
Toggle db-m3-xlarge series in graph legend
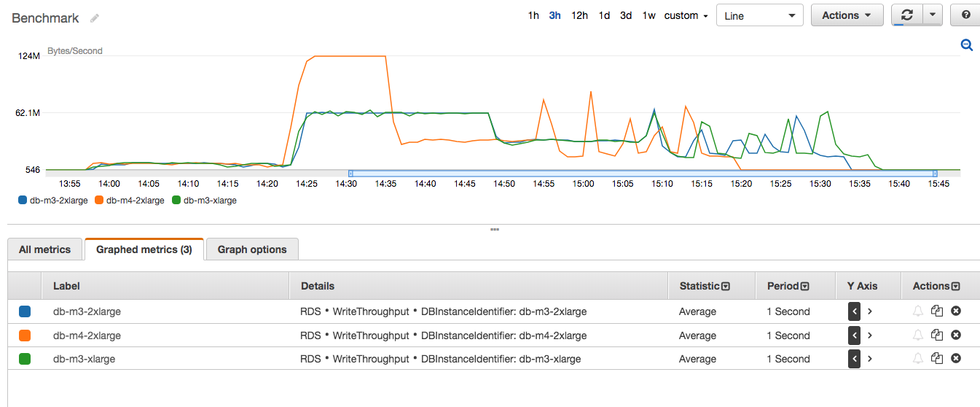(204, 200)
